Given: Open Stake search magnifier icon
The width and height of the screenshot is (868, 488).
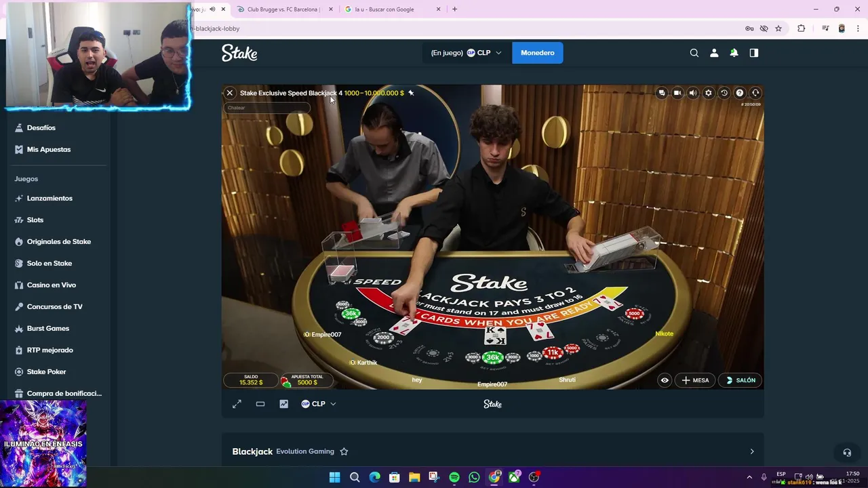Looking at the screenshot, I should [694, 53].
